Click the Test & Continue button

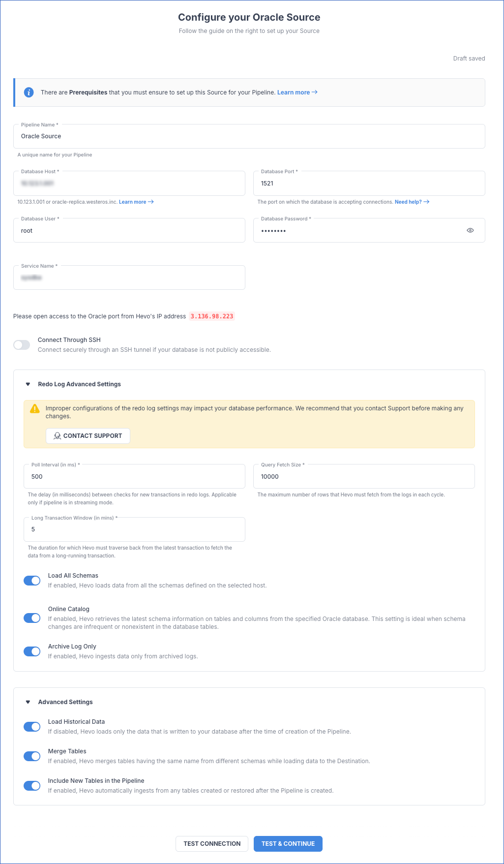click(288, 844)
